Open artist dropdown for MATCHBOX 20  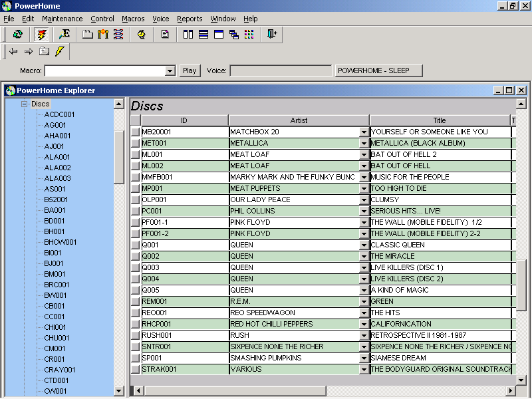(x=364, y=132)
